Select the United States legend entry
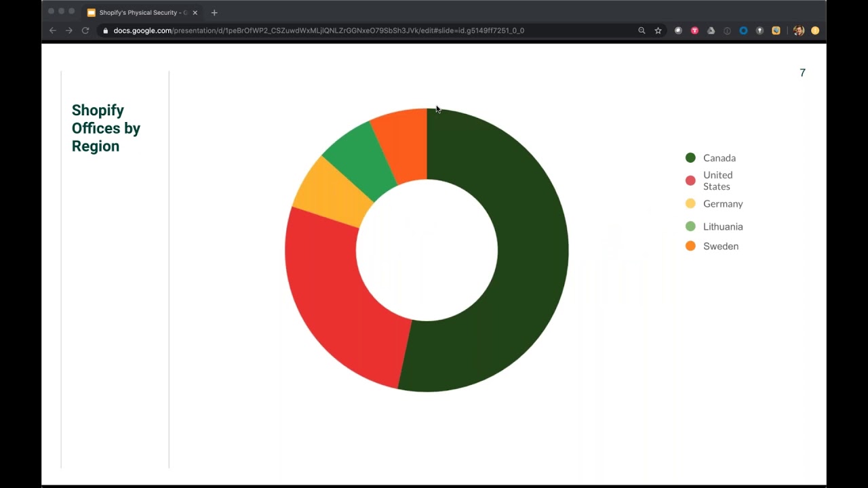This screenshot has height=488, width=868. (709, 180)
